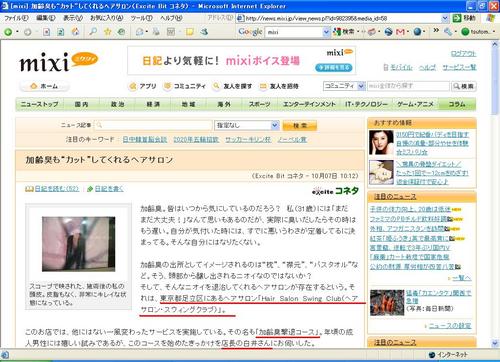Print the page with the printer icon

tap(156, 32)
